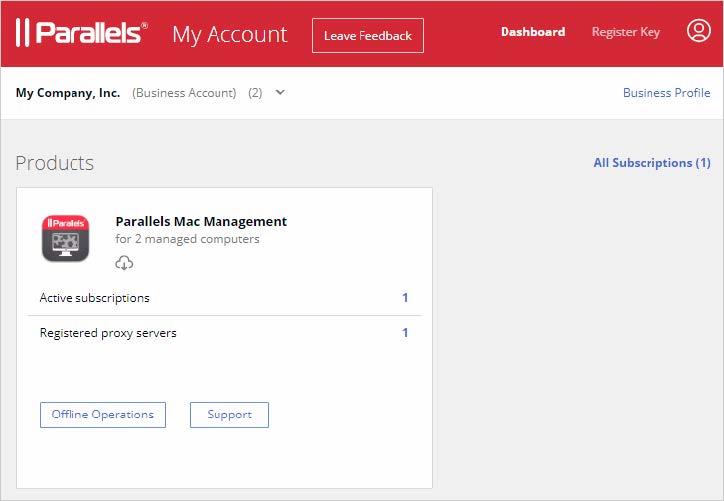The width and height of the screenshot is (724, 501).
Task: Click the Leave Feedback button
Action: point(368,36)
